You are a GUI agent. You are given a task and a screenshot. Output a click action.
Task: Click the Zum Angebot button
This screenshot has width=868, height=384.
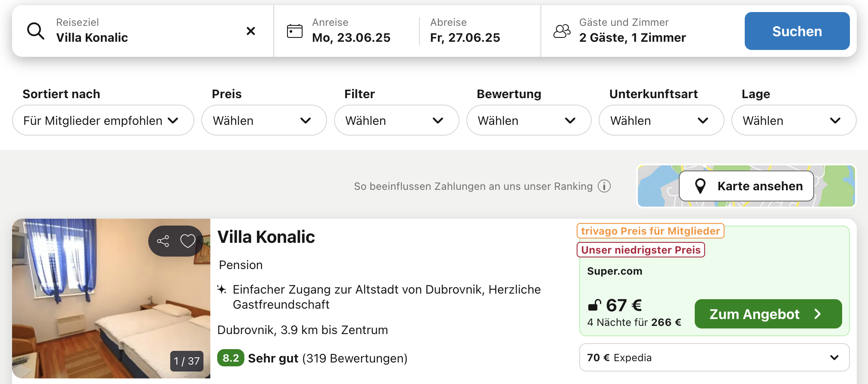tap(768, 314)
